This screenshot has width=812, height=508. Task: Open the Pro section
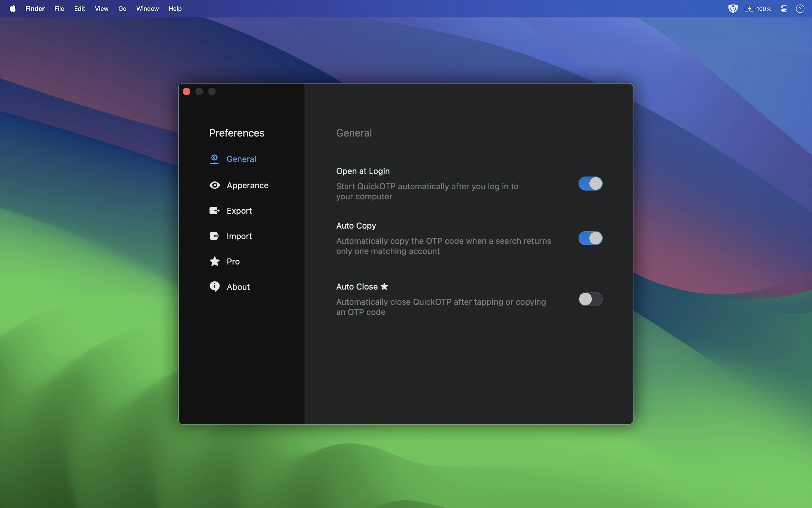click(225, 261)
